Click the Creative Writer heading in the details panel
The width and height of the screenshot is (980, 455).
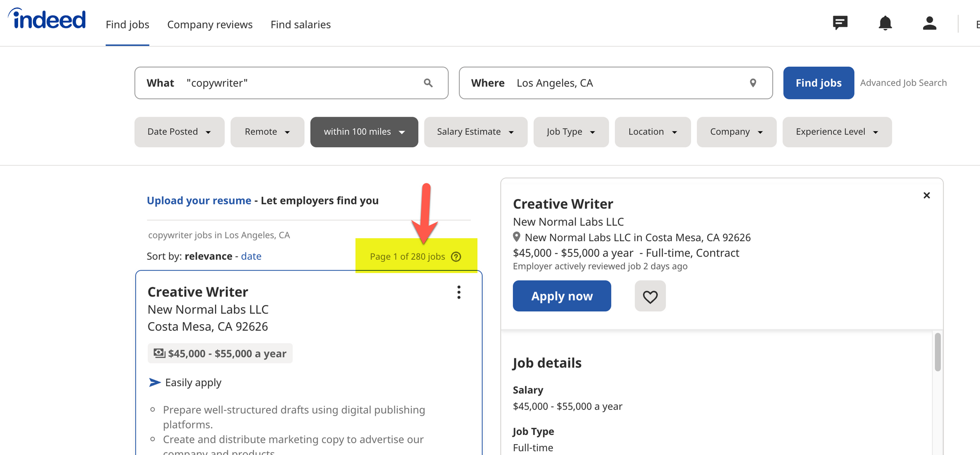click(563, 204)
